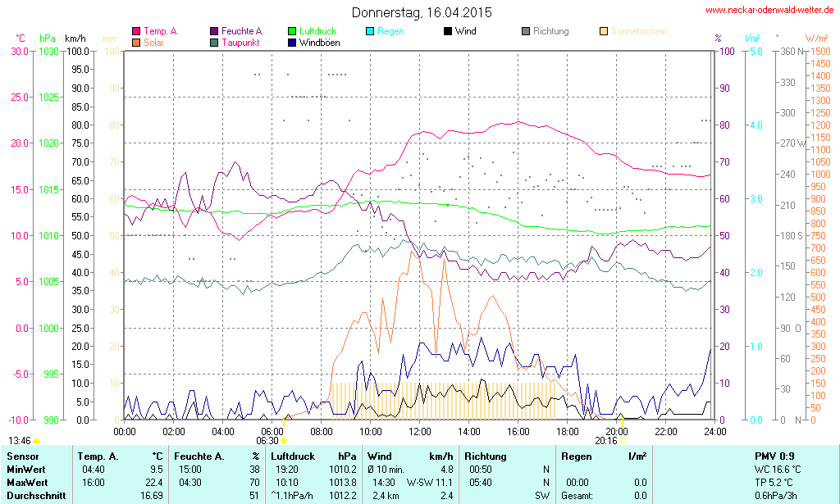Click the Donnerstag, 16.04.2015 chart title
Screen dimensions: 840x504
coord(422,12)
